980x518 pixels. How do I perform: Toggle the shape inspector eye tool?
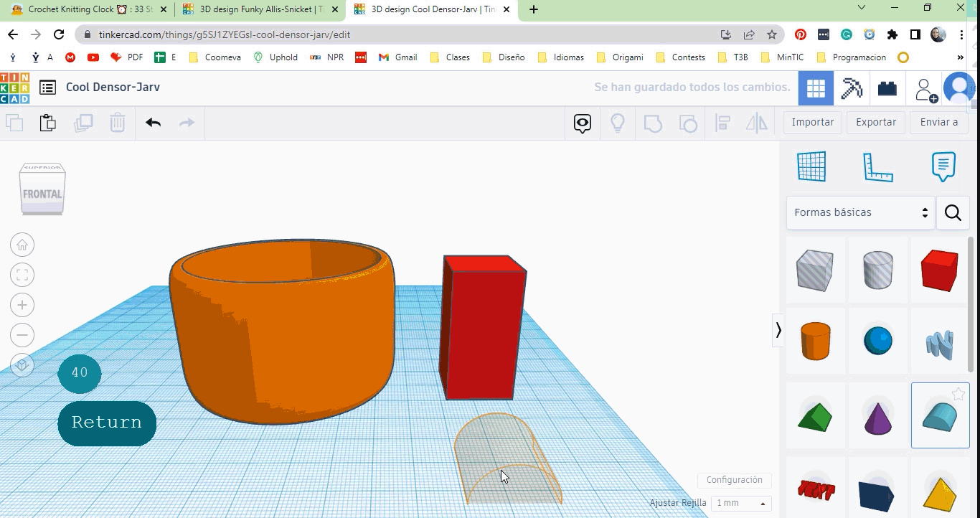(x=582, y=123)
